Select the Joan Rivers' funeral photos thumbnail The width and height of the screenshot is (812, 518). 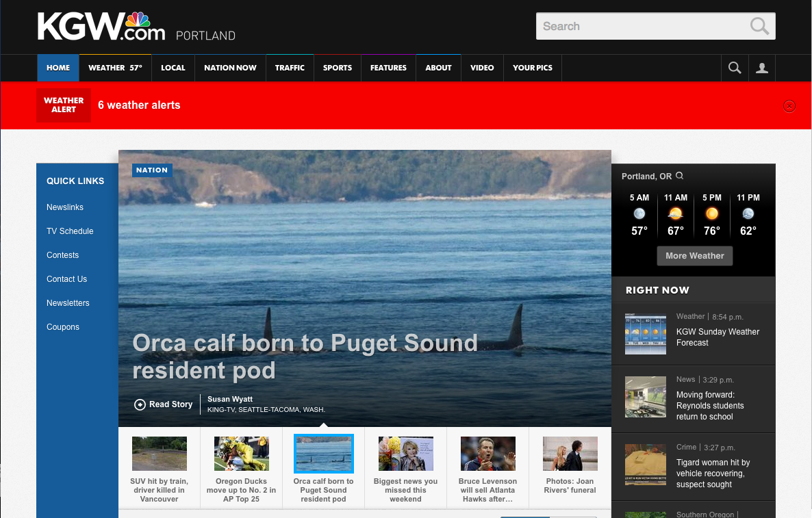click(570, 453)
